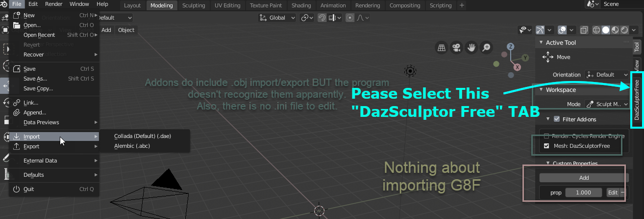The width and height of the screenshot is (644, 219).
Task: Open Orientation Default dropdown in Active Tool
Action: 607,75
